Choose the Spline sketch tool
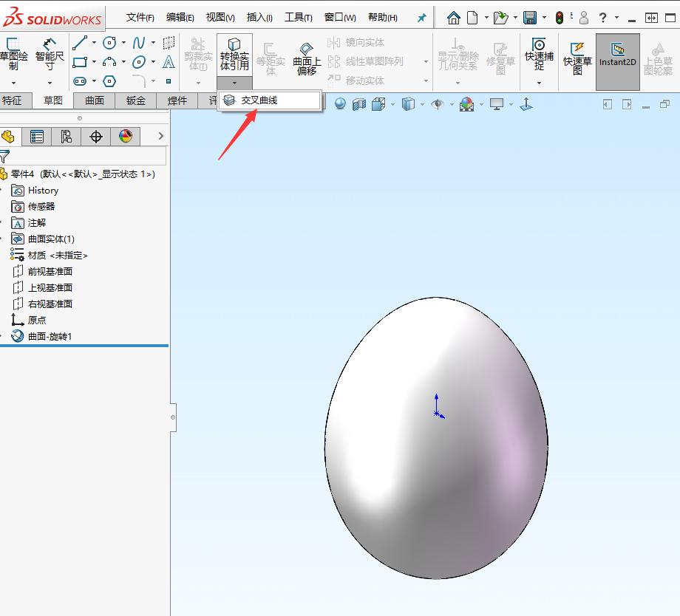The image size is (680, 616). (x=139, y=42)
